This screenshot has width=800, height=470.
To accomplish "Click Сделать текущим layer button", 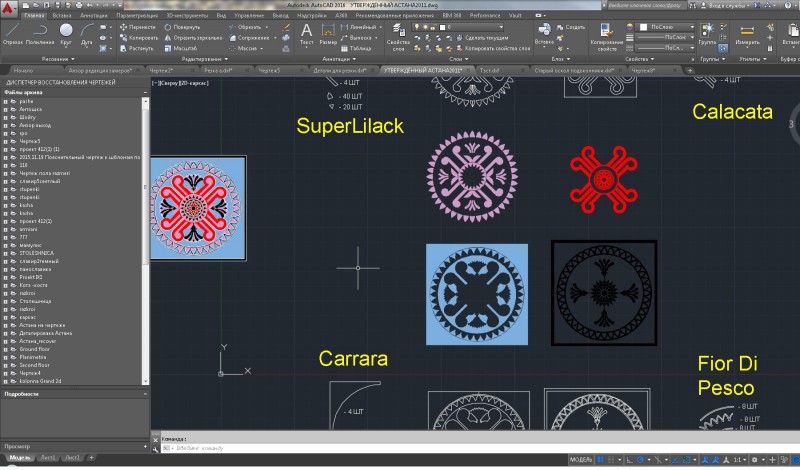I will tap(482, 38).
